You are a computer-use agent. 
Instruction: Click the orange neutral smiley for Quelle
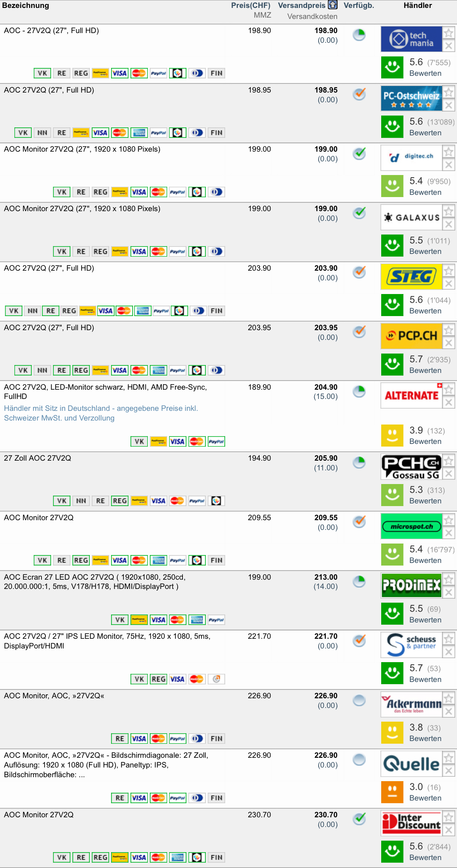pyautogui.click(x=392, y=792)
